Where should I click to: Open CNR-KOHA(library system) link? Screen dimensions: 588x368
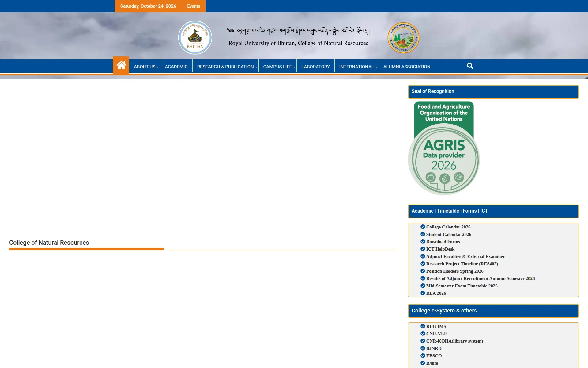click(x=454, y=341)
